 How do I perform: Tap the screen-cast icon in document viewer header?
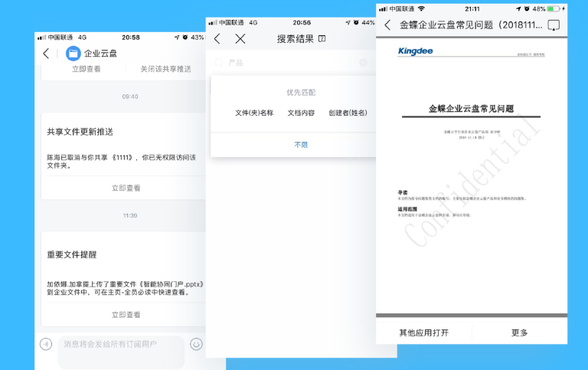point(554,25)
